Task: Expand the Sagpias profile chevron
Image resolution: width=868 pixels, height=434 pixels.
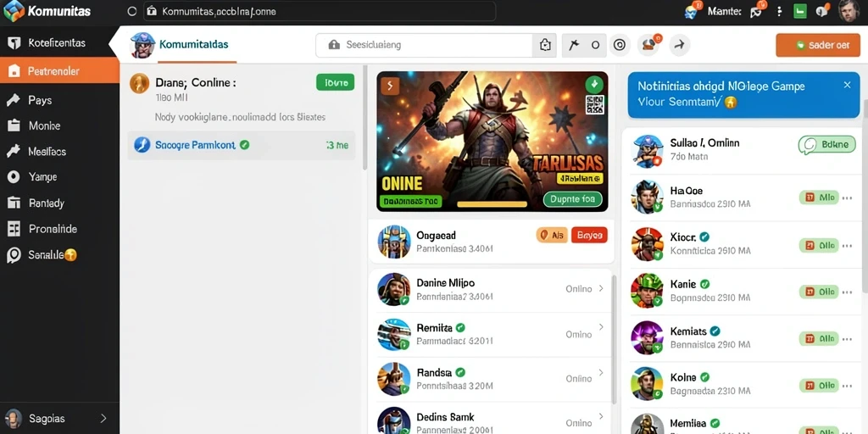Action: pos(103,419)
